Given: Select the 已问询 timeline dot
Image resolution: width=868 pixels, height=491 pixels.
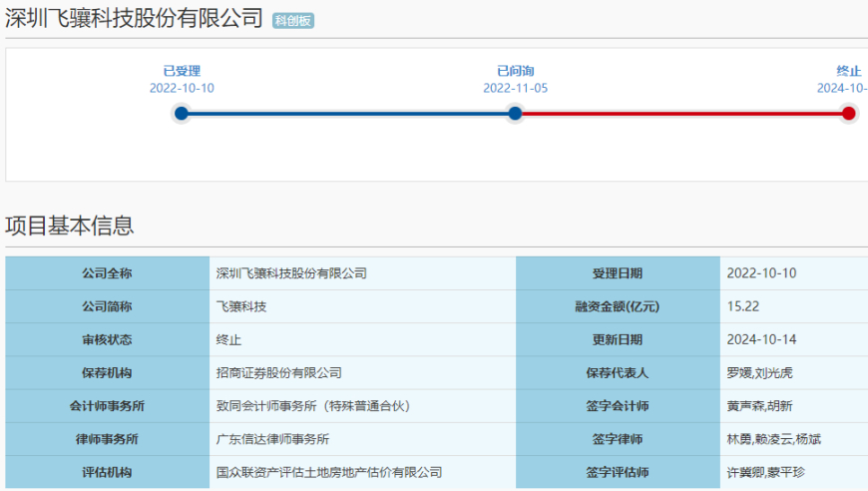Looking at the screenshot, I should tap(515, 114).
